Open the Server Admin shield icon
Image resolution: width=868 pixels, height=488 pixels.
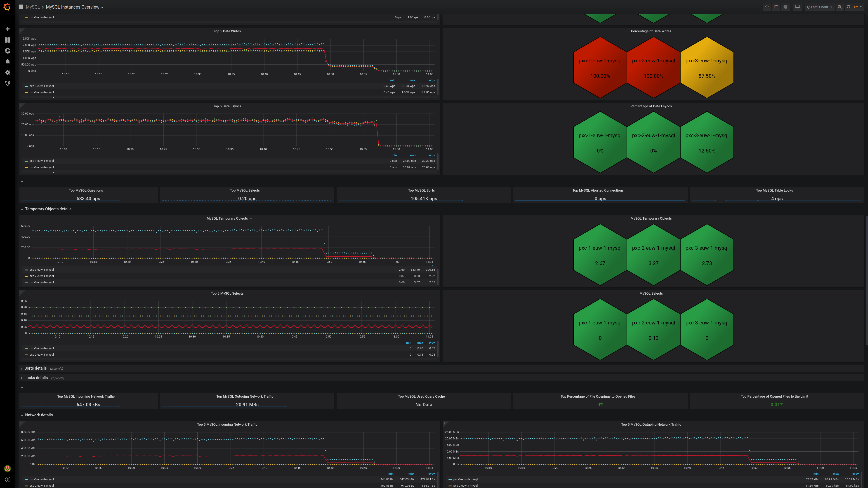[x=7, y=83]
